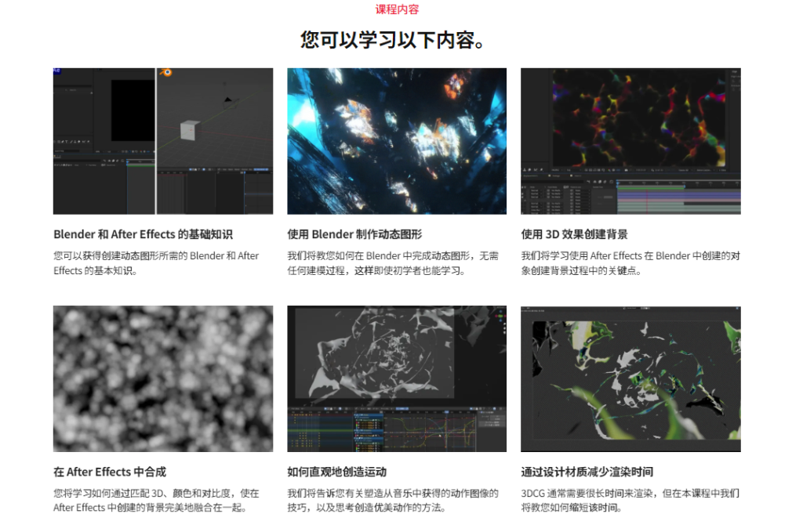Click title 使用 Blender 制作动态图形

tap(354, 234)
